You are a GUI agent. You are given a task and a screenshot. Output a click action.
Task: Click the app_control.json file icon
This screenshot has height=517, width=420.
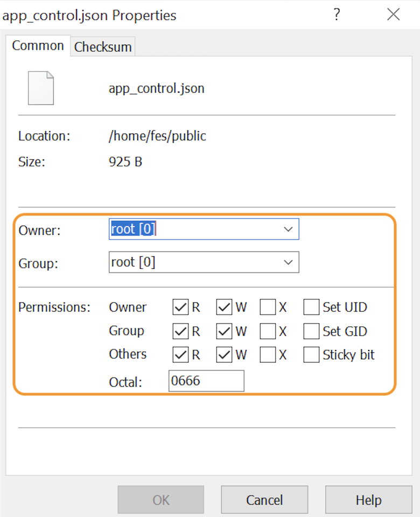(x=41, y=88)
